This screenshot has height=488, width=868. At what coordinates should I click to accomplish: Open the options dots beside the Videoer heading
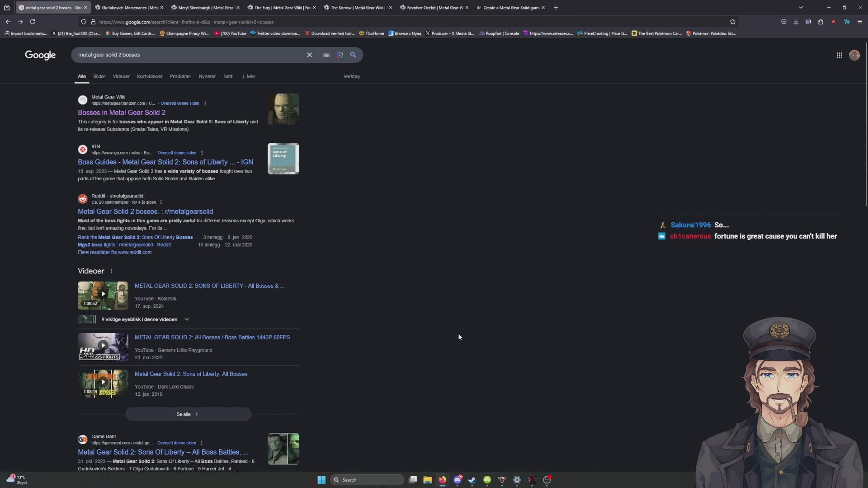pyautogui.click(x=111, y=271)
